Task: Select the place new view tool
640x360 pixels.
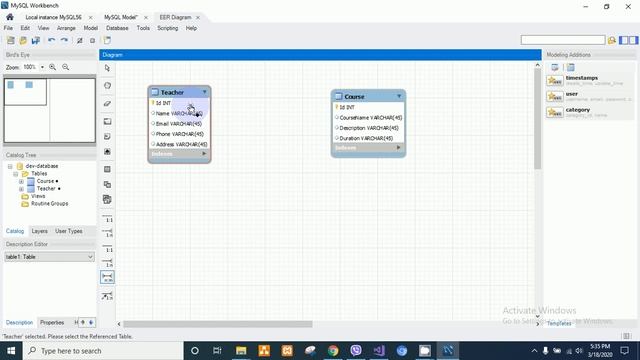Action: tap(107, 184)
